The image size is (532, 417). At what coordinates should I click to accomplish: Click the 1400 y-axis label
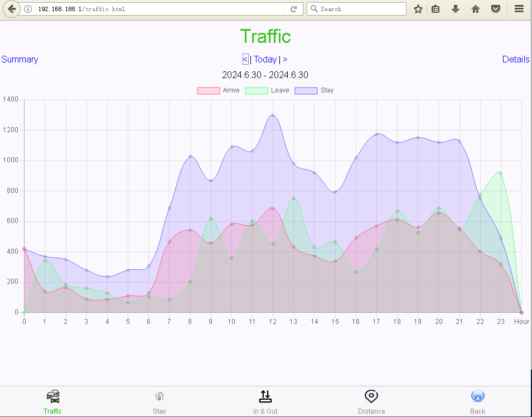11,99
